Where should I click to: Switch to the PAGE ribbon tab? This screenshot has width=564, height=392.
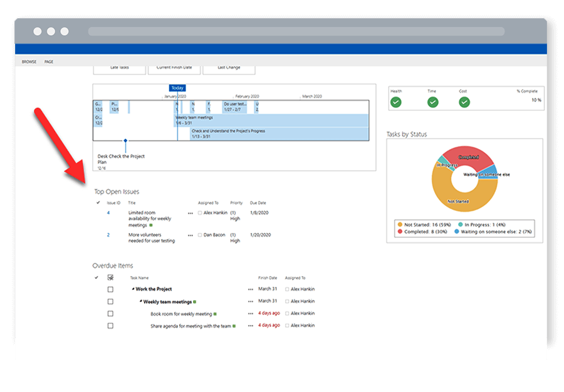pyautogui.click(x=49, y=61)
